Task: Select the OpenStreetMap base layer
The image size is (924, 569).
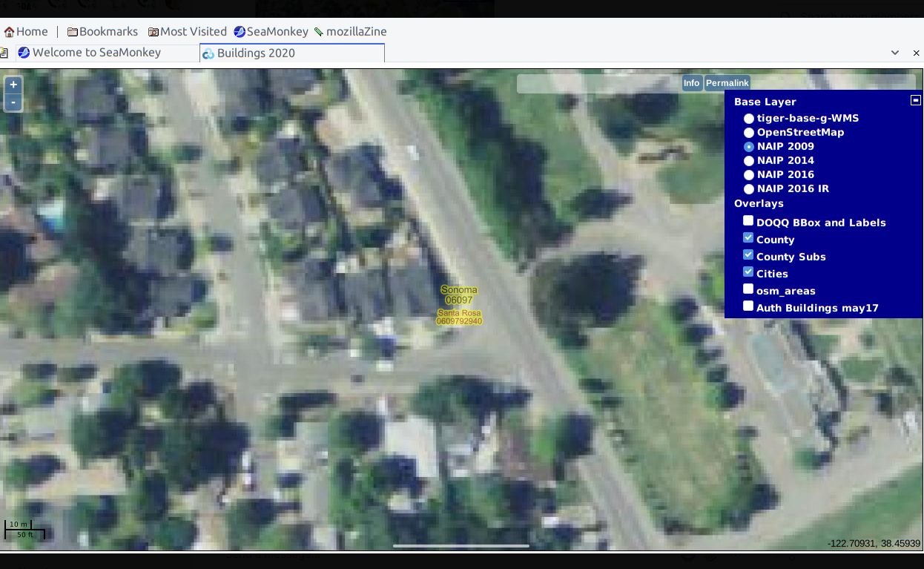Action: (x=749, y=133)
